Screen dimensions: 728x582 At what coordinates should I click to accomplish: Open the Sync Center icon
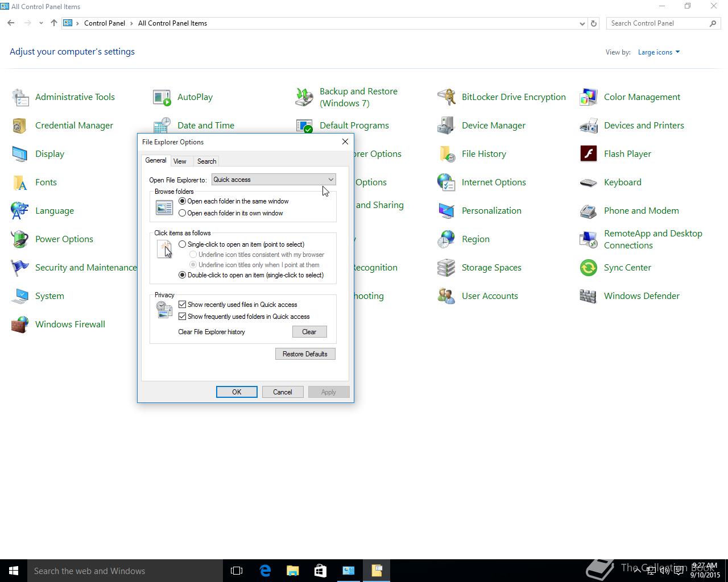589,268
